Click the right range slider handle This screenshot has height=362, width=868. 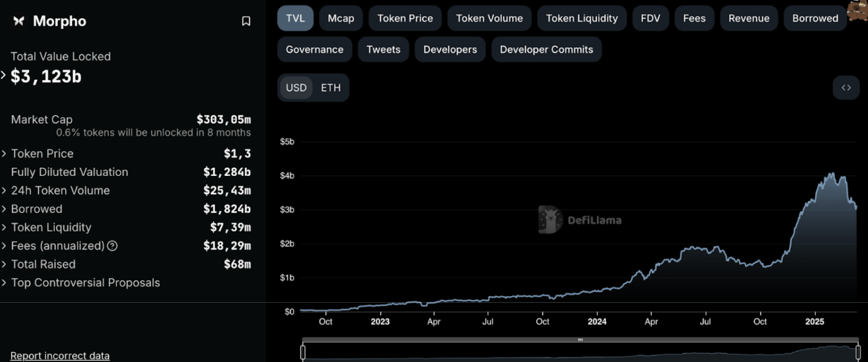[x=858, y=352]
